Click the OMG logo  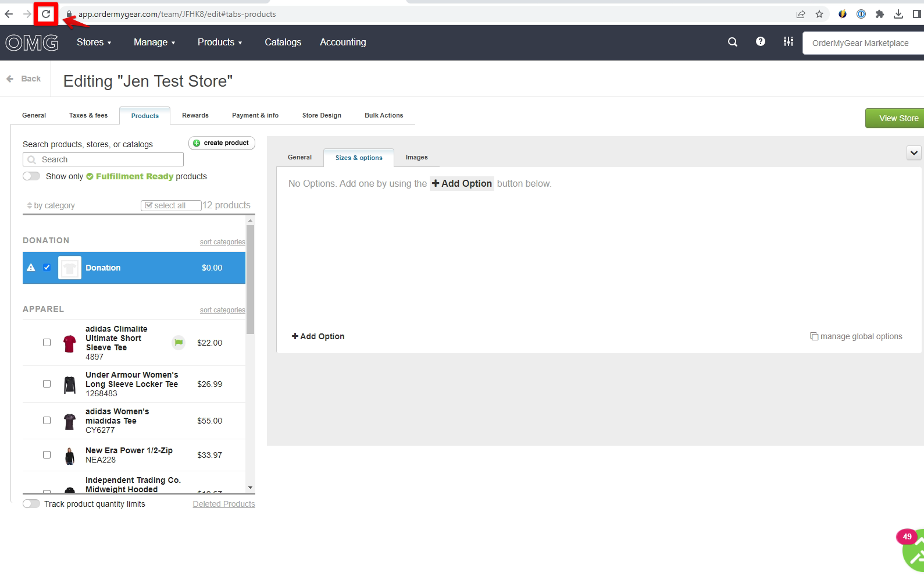click(32, 42)
